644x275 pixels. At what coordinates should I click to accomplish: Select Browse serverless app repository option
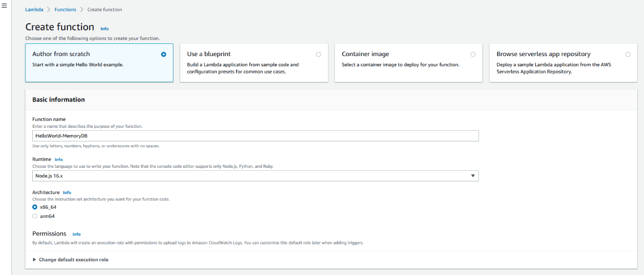pyautogui.click(x=627, y=55)
